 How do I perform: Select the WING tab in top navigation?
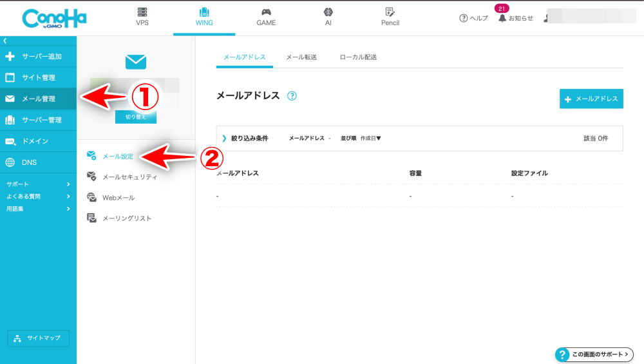(204, 17)
